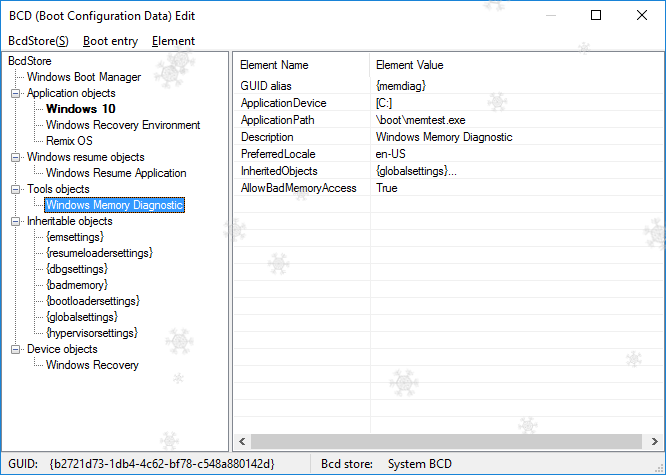Select the {emsettings} object
The height and width of the screenshot is (475, 666).
tap(75, 237)
